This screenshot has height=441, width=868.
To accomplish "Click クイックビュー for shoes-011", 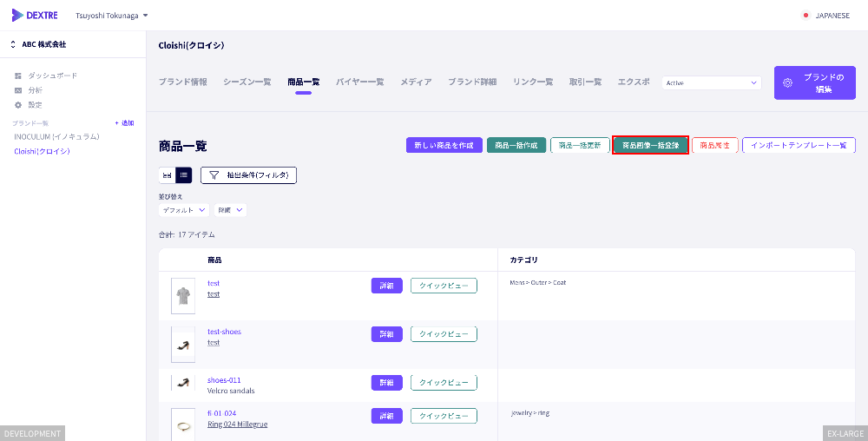I will click(x=444, y=382).
